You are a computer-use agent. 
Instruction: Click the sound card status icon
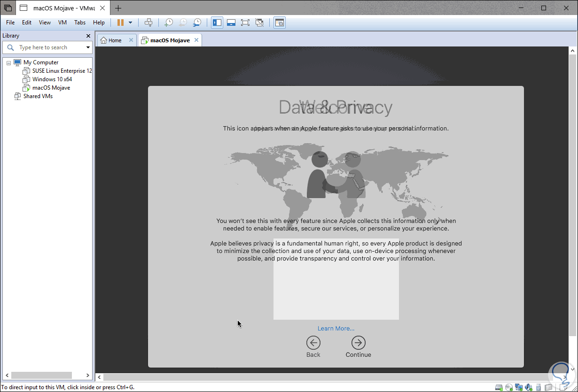529,387
